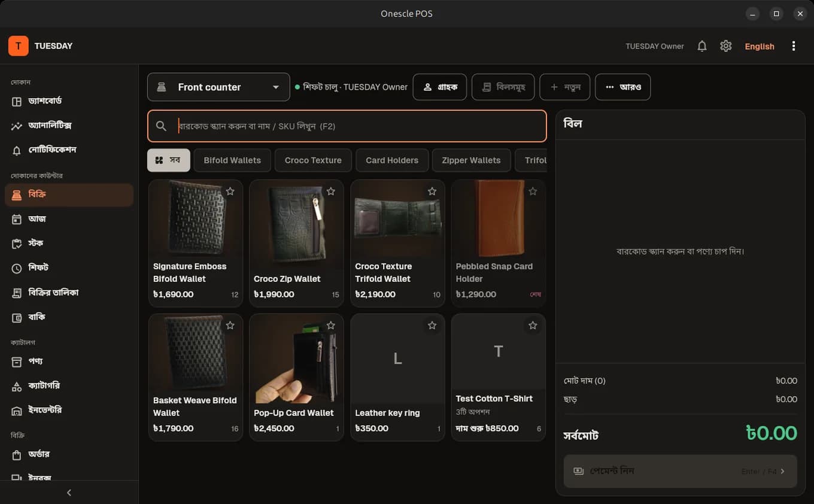814x504 pixels.
Task: Add Pop-Up Card Wallet to the bill
Action: 296,377
